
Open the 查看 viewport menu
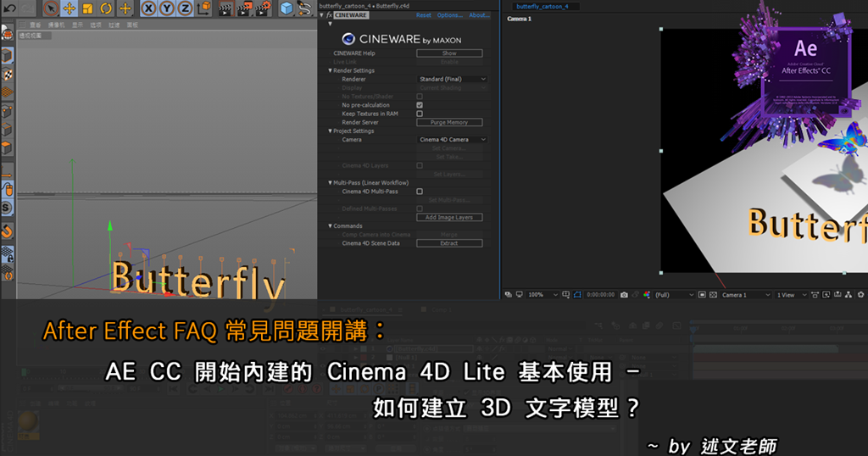click(36, 25)
